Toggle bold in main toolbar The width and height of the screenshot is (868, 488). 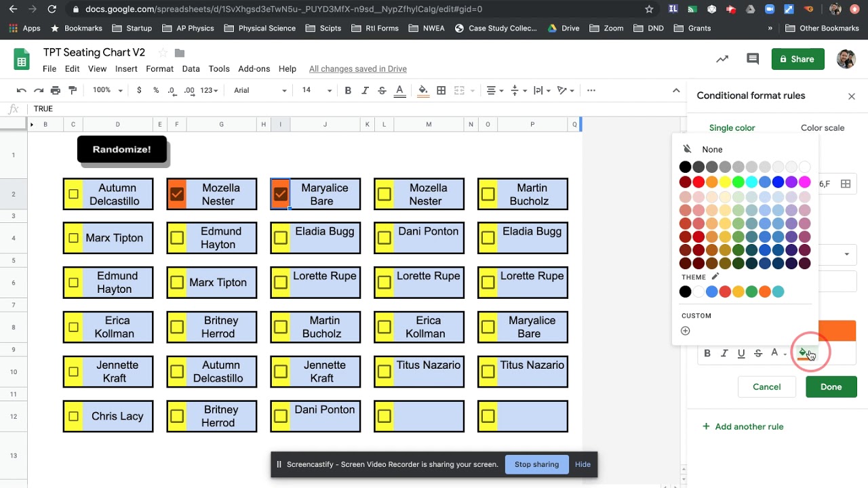click(x=348, y=90)
